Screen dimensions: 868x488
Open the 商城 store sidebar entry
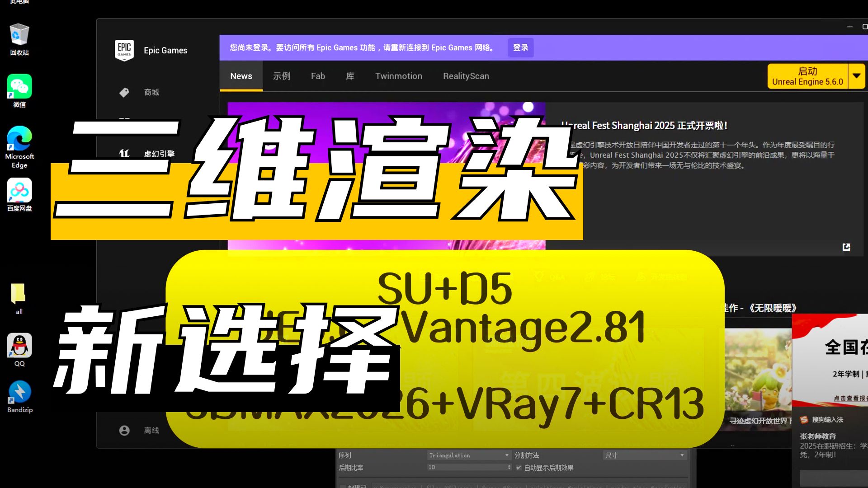click(x=151, y=92)
